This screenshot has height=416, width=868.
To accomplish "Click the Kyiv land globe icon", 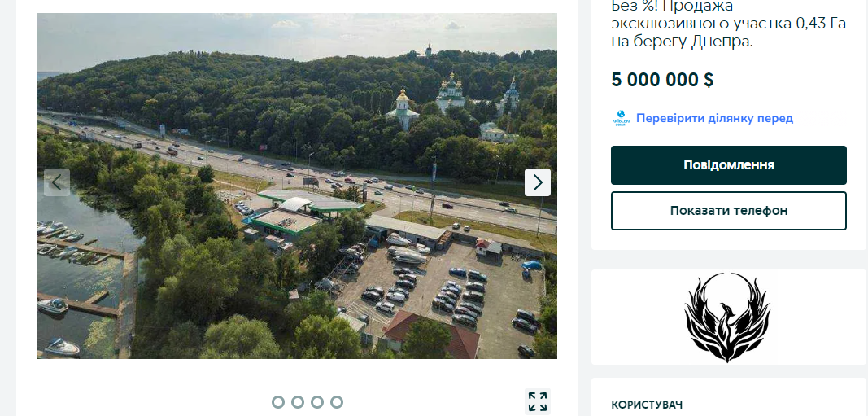I will (x=622, y=118).
